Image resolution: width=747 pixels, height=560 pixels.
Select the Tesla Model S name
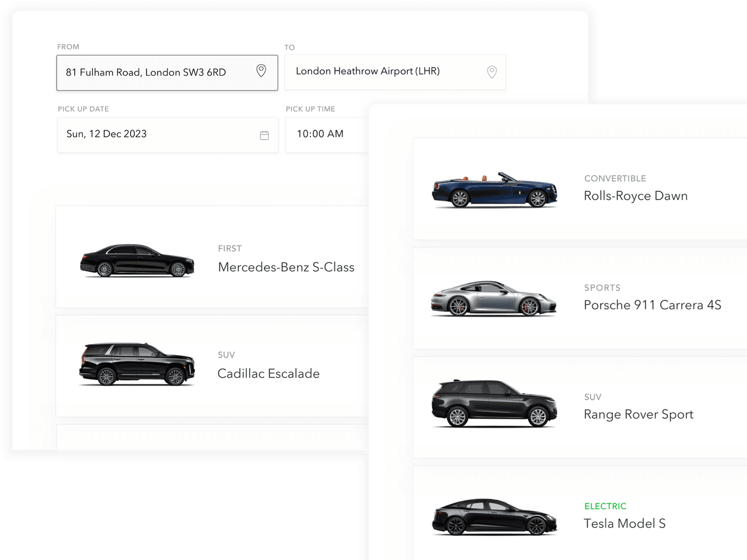[x=624, y=524]
